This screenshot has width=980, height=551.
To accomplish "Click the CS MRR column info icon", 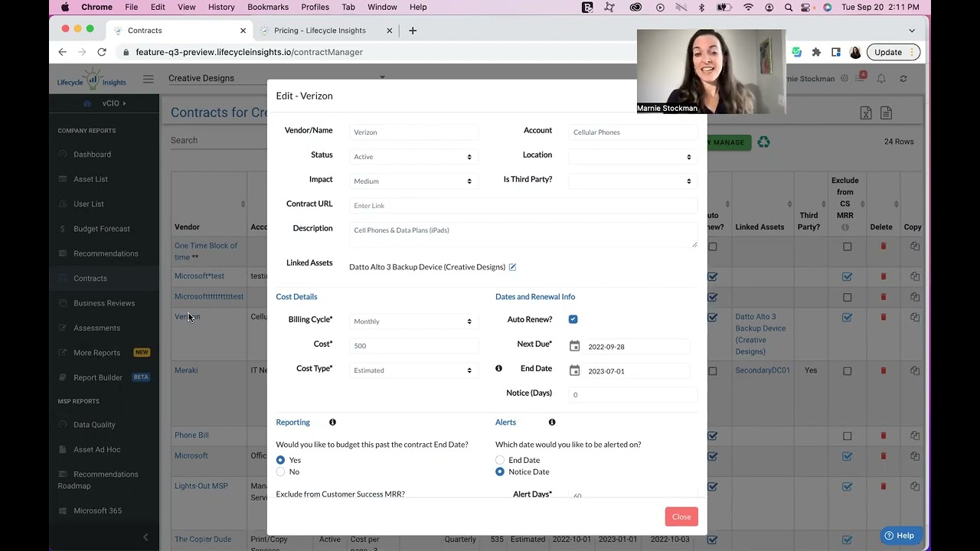I will (x=845, y=227).
